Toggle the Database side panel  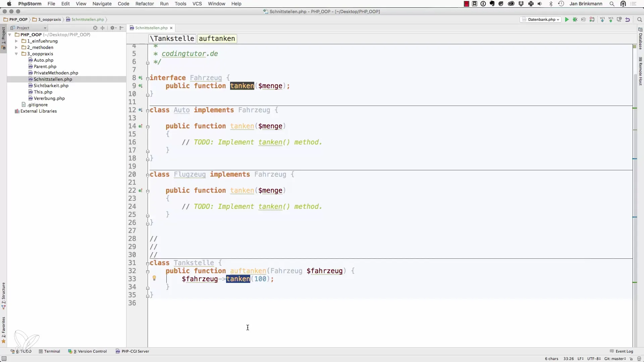pyautogui.click(x=640, y=39)
